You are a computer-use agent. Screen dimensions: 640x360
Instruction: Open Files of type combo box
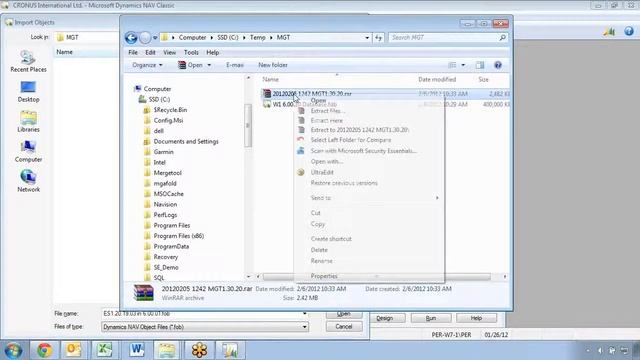204,327
